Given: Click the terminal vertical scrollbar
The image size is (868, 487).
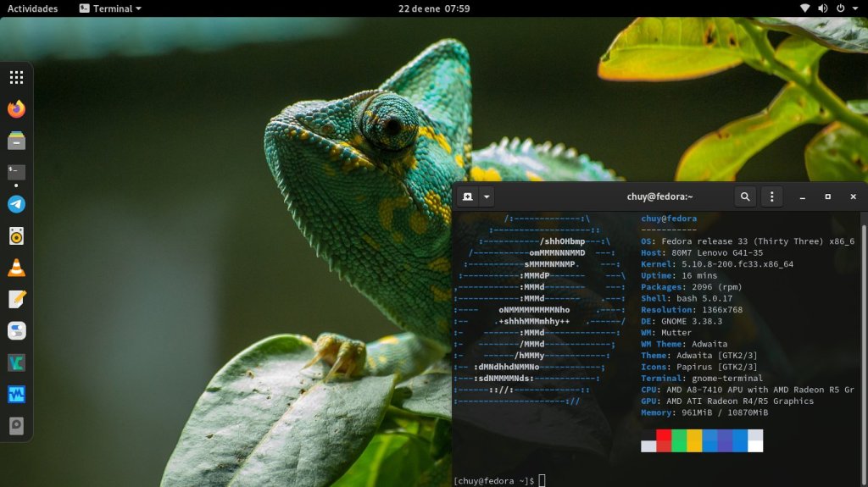Looking at the screenshot, I should point(864,339).
